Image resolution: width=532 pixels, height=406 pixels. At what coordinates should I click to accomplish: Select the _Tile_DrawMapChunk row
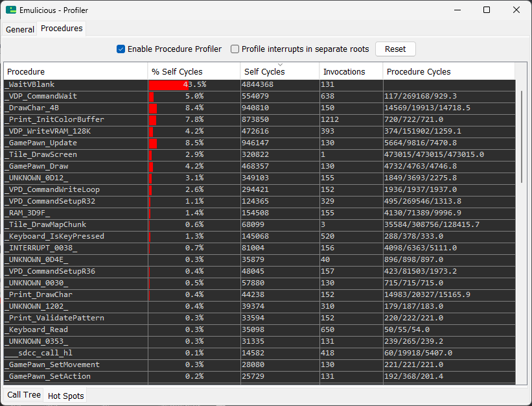tap(260, 224)
